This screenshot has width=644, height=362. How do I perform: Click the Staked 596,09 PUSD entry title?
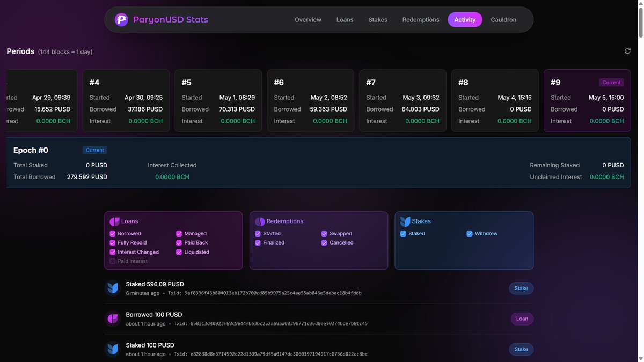click(155, 284)
